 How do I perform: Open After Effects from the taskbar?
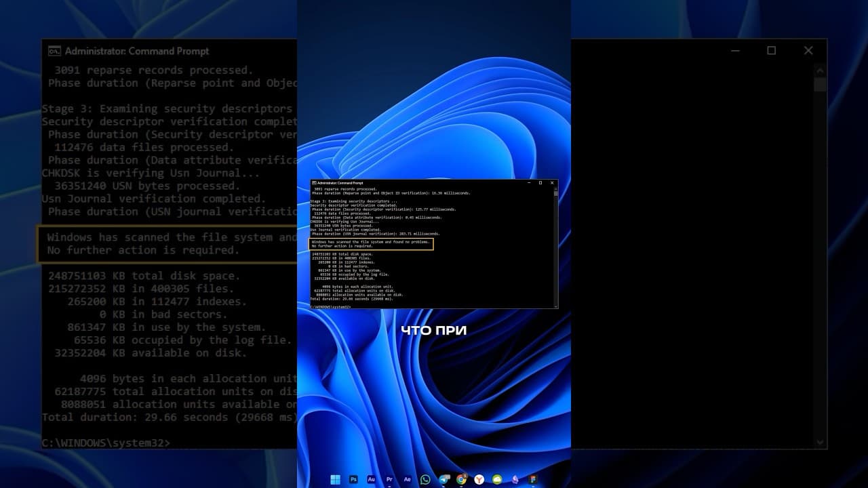coord(407,479)
